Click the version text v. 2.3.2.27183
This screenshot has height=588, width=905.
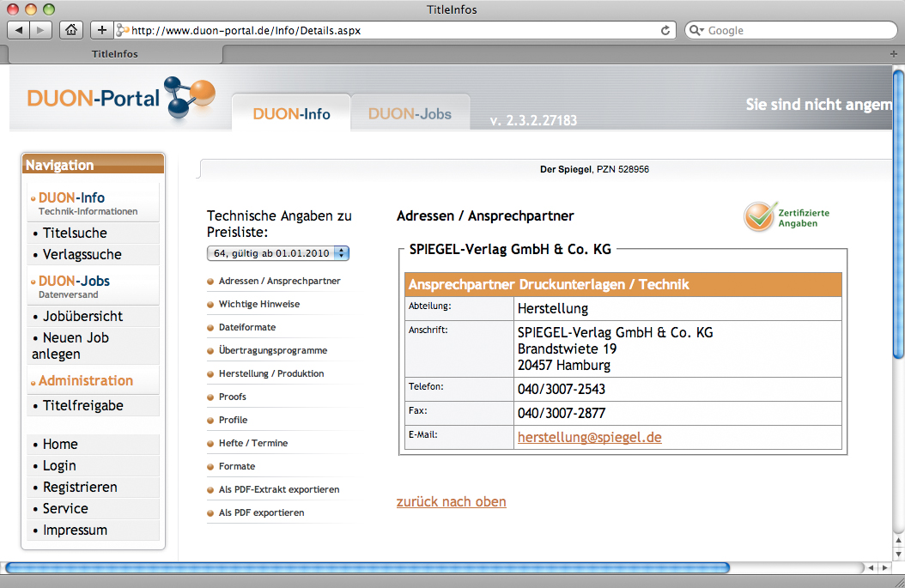pyautogui.click(x=533, y=120)
